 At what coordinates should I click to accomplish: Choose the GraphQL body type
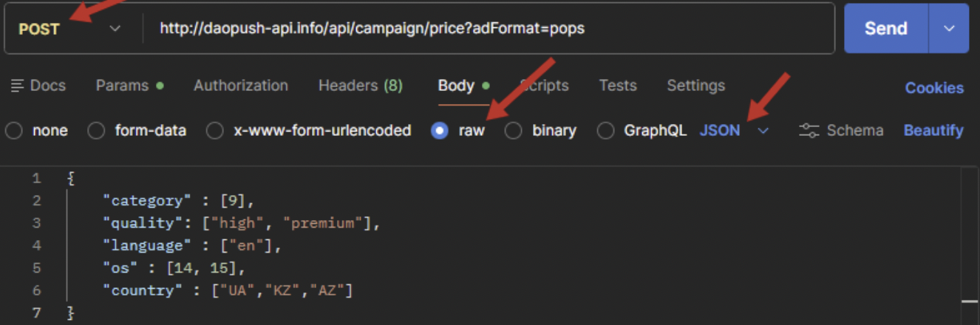[x=605, y=131]
